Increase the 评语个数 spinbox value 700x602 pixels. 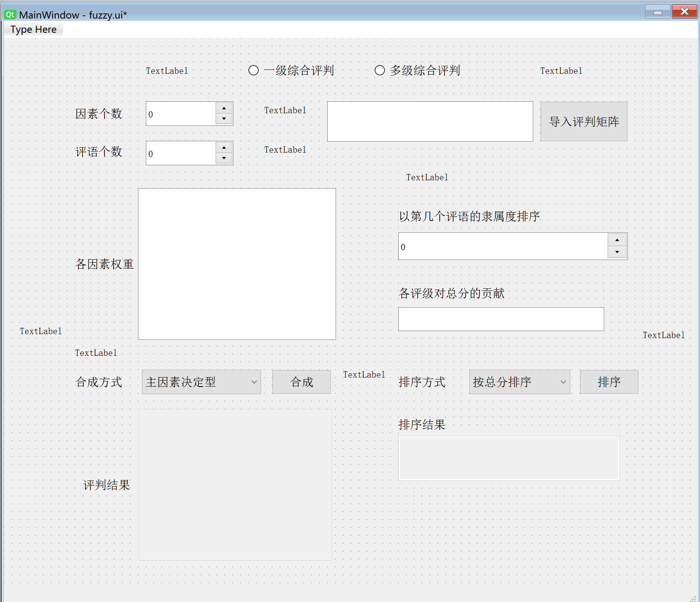[224, 148]
